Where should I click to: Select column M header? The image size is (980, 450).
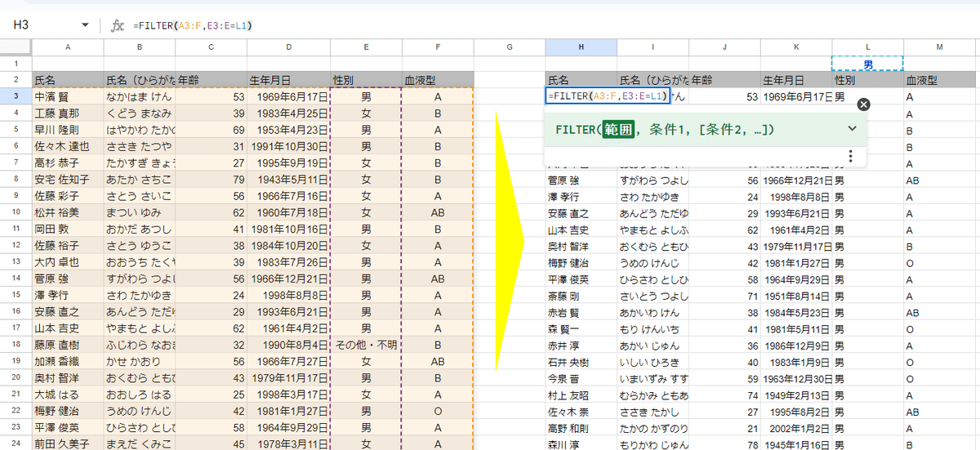pos(940,47)
